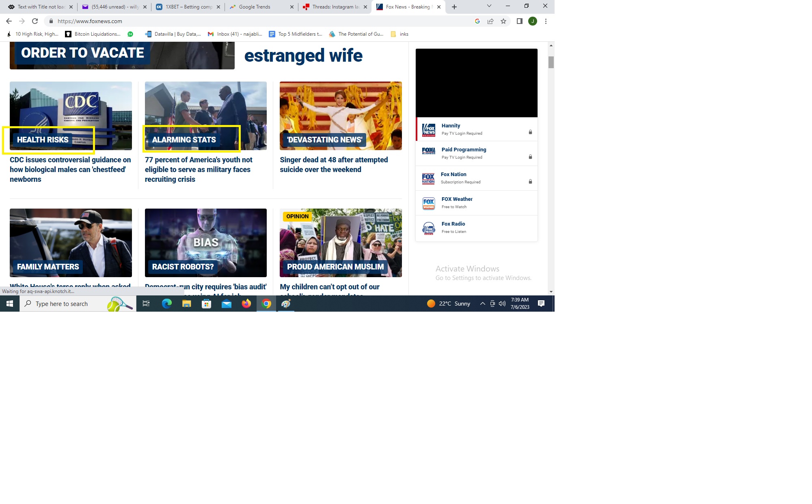Viewport: 812px width, 504px height.
Task: Open the Windows Start menu
Action: 10,304
